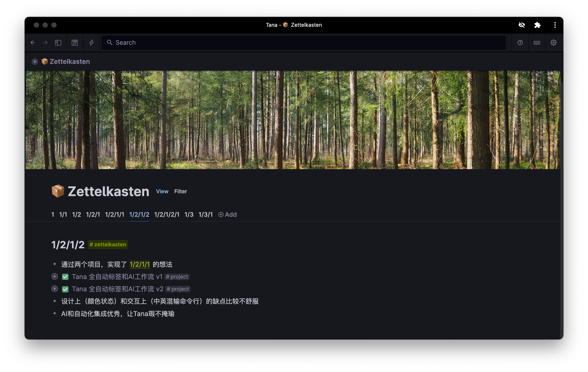Open the keyboard shortcuts icon
The image size is (588, 372).
(x=536, y=43)
